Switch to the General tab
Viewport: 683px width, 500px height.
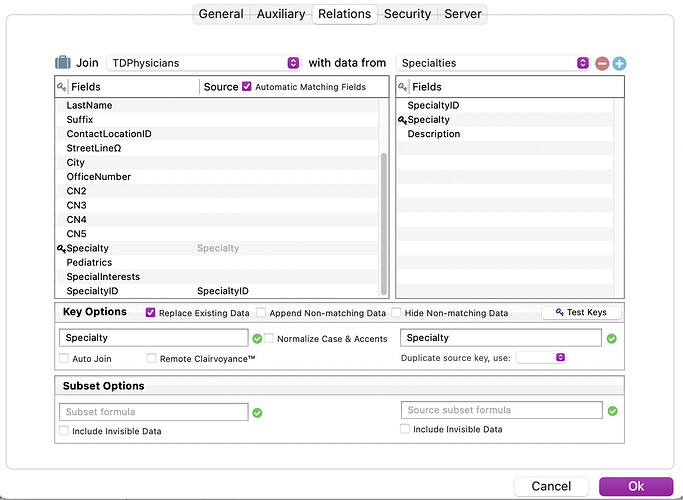point(221,14)
